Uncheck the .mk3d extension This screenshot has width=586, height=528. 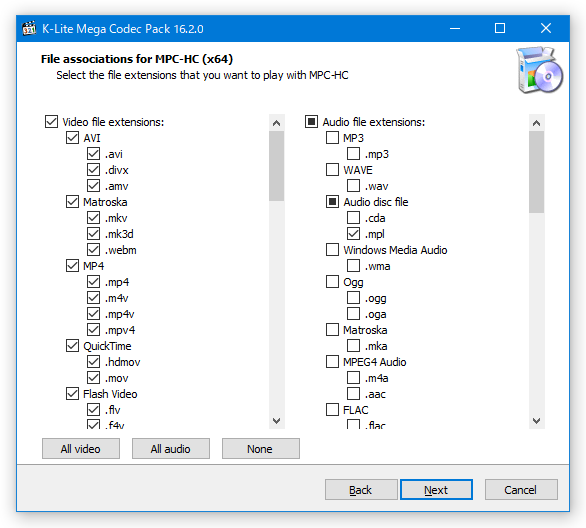(93, 234)
